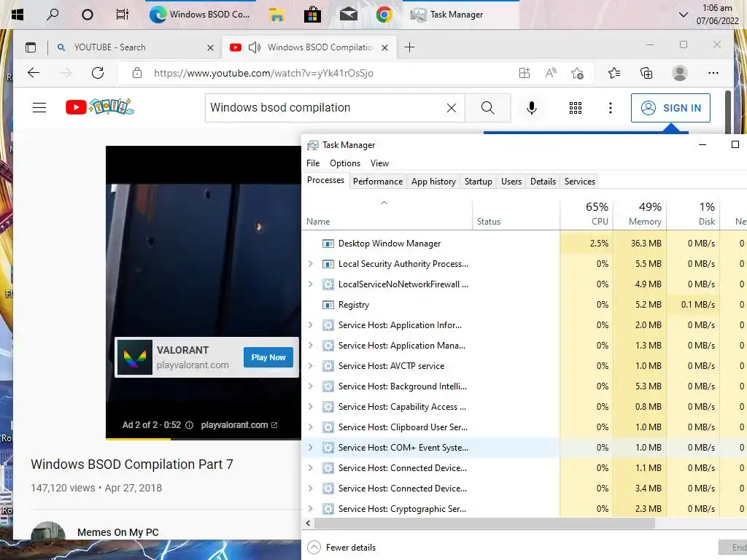
Task: Click Play Now on the Valorant ad
Action: click(268, 357)
